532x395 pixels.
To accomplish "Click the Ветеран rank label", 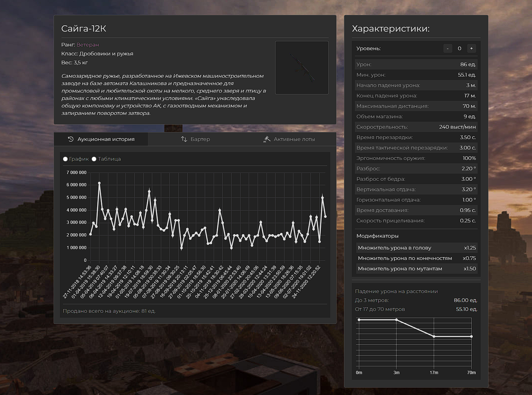I will [x=88, y=45].
